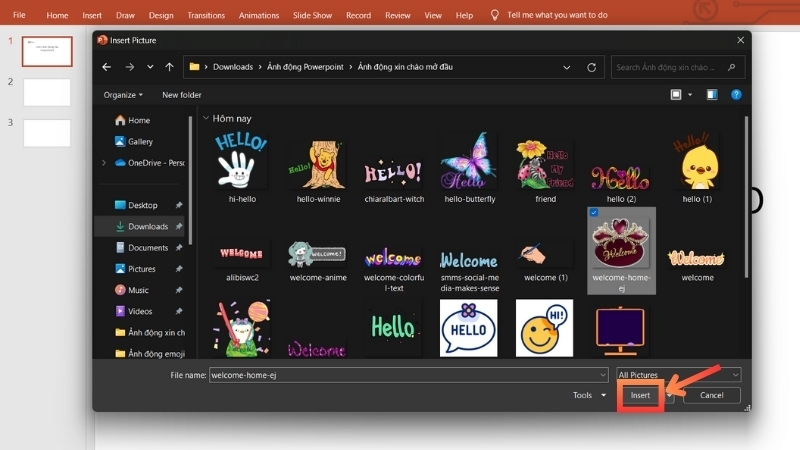Switch to the Animations ribbon tab
800x450 pixels.
click(259, 15)
